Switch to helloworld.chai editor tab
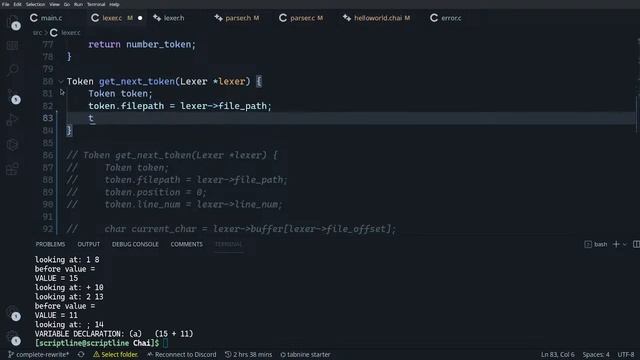This screenshot has width=640, height=360. [376, 18]
